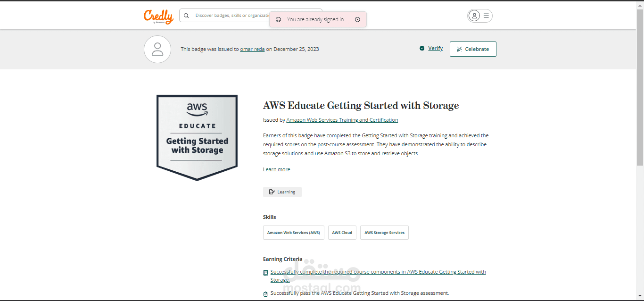644x301 pixels.
Task: Click the Learning type tag
Action: coord(282,192)
